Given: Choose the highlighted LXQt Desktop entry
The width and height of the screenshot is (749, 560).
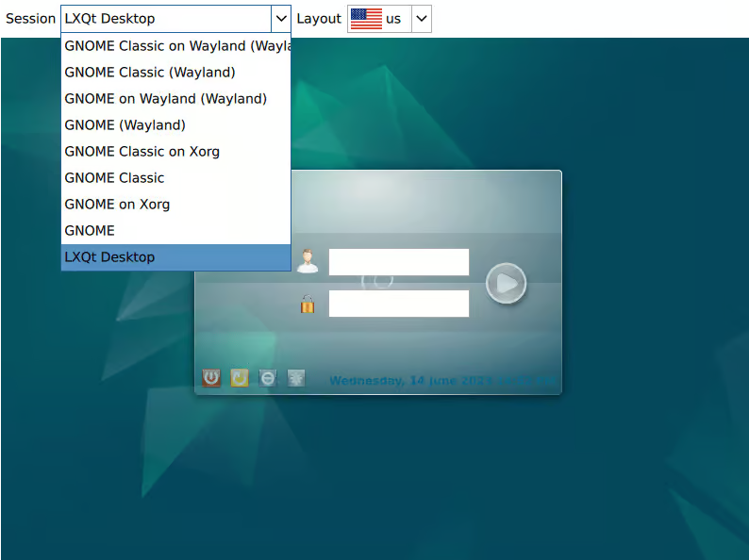Looking at the screenshot, I should [x=175, y=257].
